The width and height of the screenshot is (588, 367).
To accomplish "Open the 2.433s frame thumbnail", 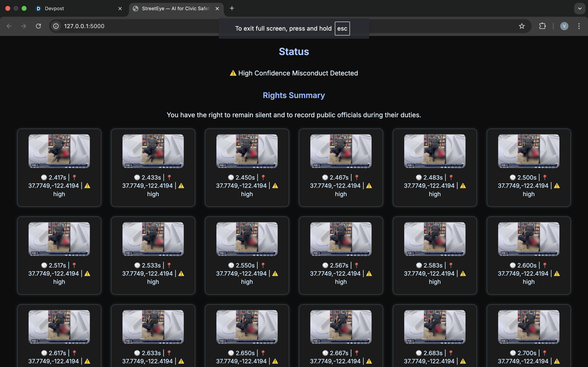I will [153, 151].
